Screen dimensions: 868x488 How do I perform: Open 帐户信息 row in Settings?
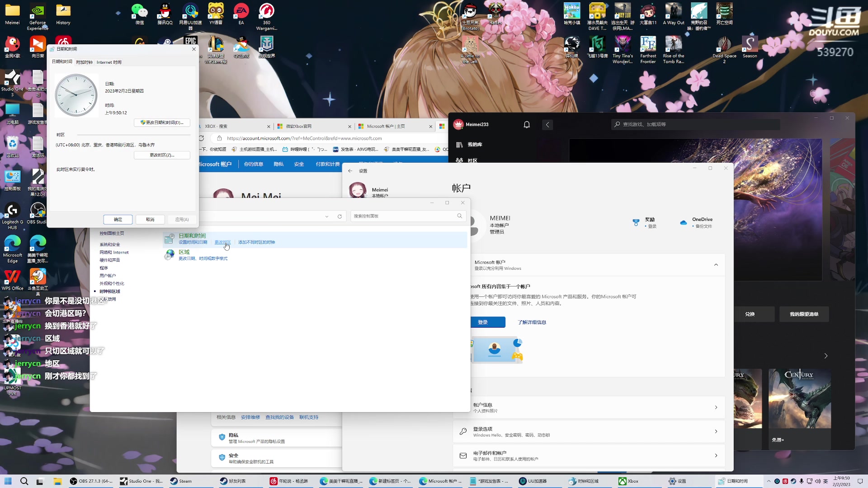[x=589, y=408]
